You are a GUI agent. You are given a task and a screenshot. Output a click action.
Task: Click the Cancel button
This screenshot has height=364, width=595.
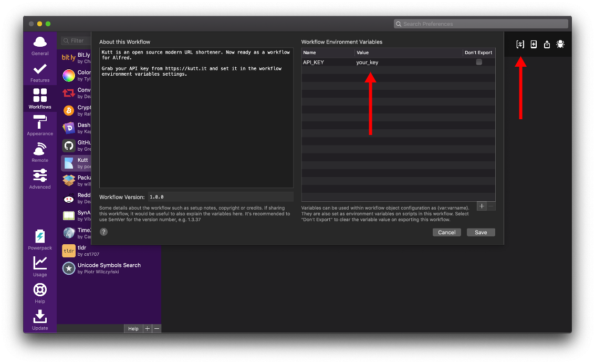pyautogui.click(x=446, y=232)
